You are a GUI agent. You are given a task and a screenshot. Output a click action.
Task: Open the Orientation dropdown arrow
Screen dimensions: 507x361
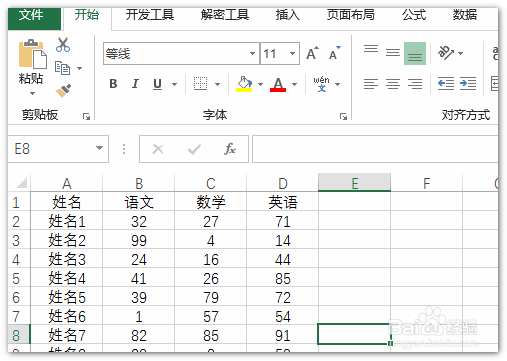pyautogui.click(x=461, y=53)
